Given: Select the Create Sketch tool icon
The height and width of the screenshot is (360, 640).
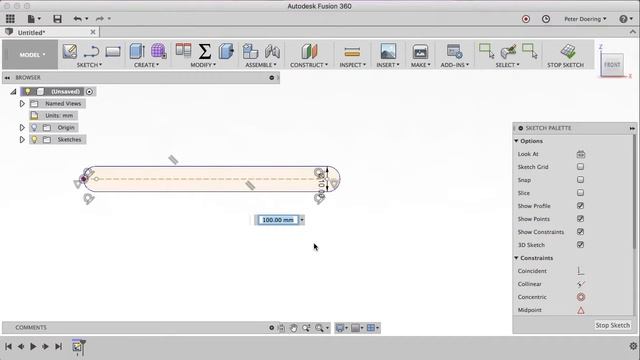Looking at the screenshot, I should (70, 52).
